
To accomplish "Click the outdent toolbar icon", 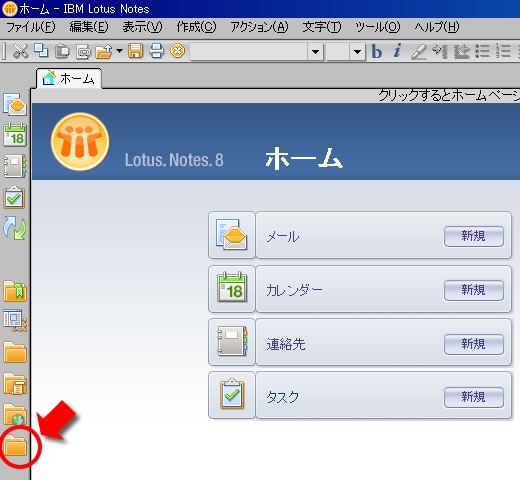I will 462,51.
